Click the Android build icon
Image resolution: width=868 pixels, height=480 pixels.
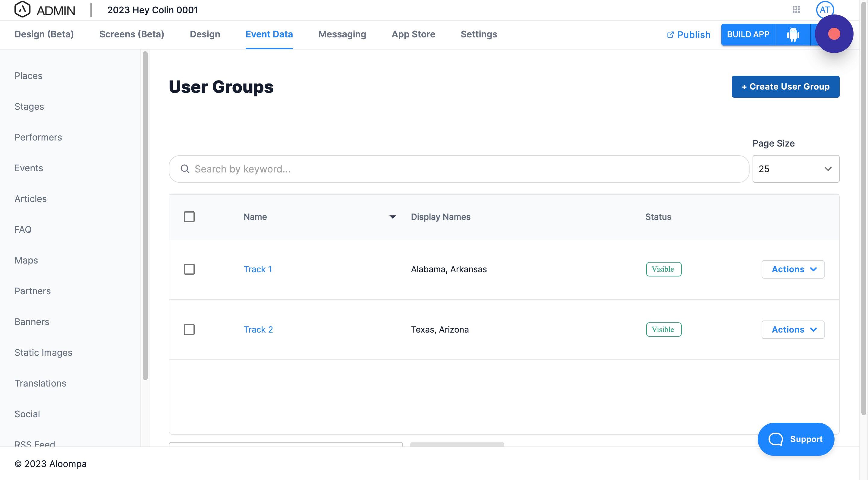[x=793, y=34]
